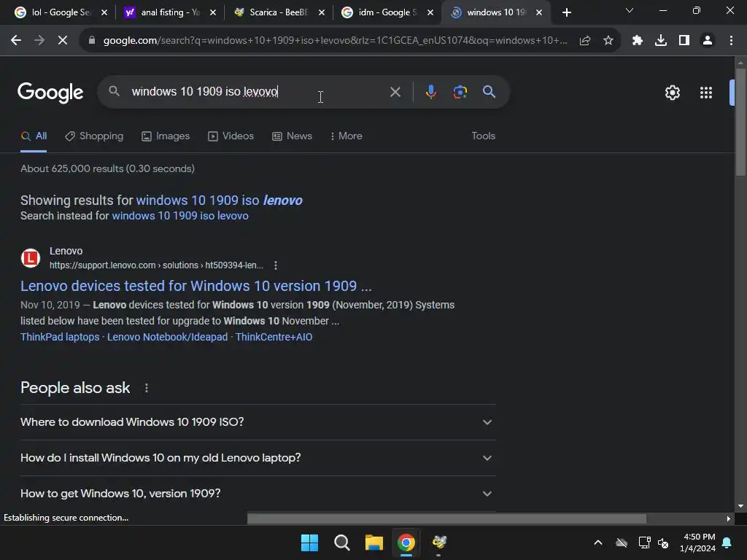The width and height of the screenshot is (747, 560).
Task: Select the Shopping results tab
Action: 94,136
